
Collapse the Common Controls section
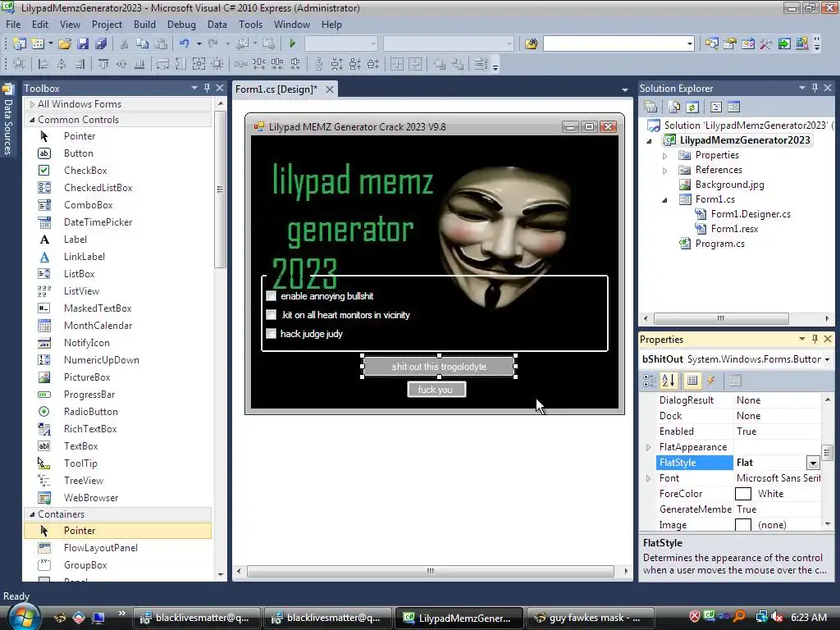(x=32, y=120)
